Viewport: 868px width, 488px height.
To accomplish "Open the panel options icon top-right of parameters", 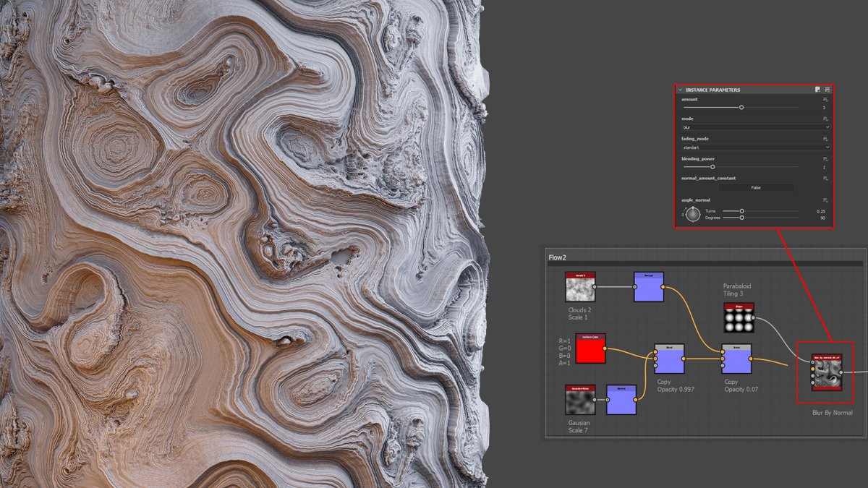I will pos(827,89).
